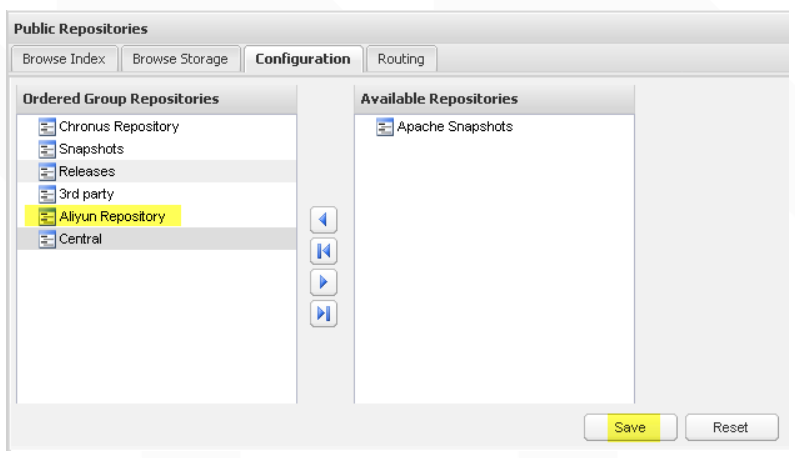The width and height of the screenshot is (795, 458).
Task: Go to the Routing tab
Action: [x=401, y=59]
